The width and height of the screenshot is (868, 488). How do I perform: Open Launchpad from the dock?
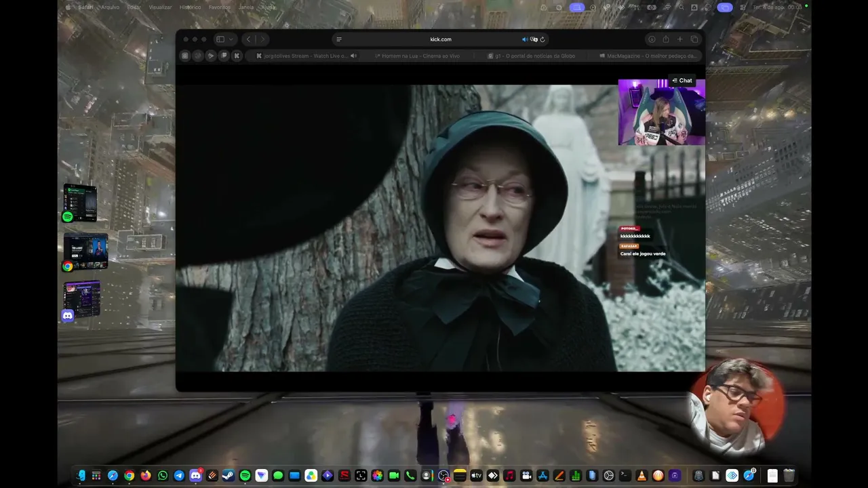(96, 476)
